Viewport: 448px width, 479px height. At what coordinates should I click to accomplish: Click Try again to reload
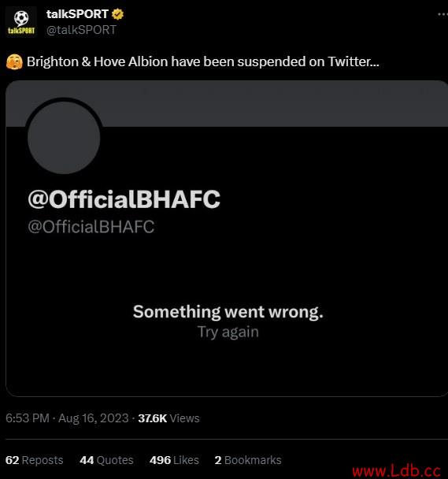point(228,332)
